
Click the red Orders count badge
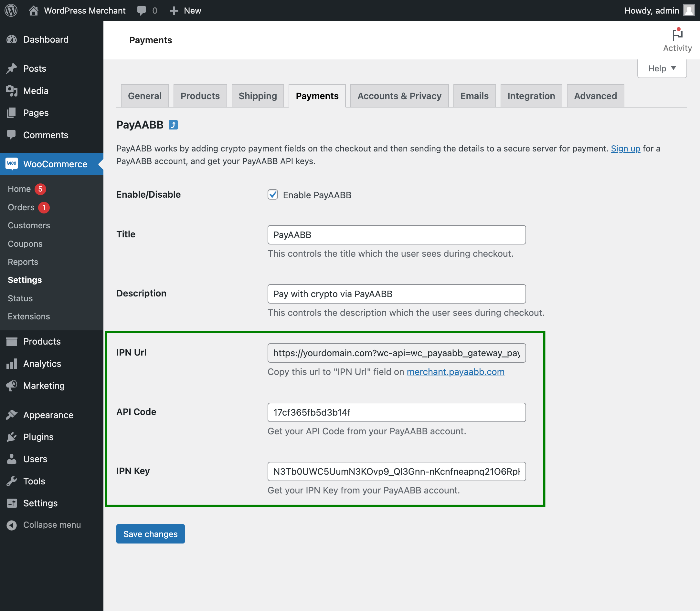click(44, 207)
